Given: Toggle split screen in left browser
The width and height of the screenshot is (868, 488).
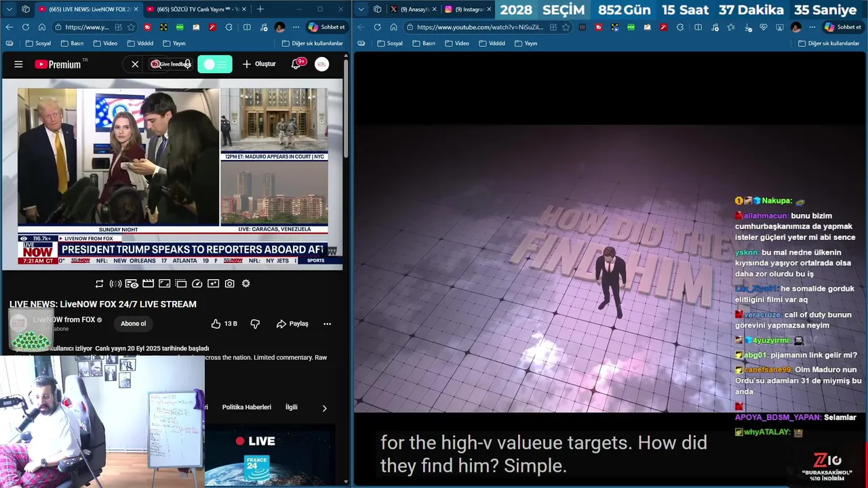Looking at the screenshot, I should [x=247, y=27].
